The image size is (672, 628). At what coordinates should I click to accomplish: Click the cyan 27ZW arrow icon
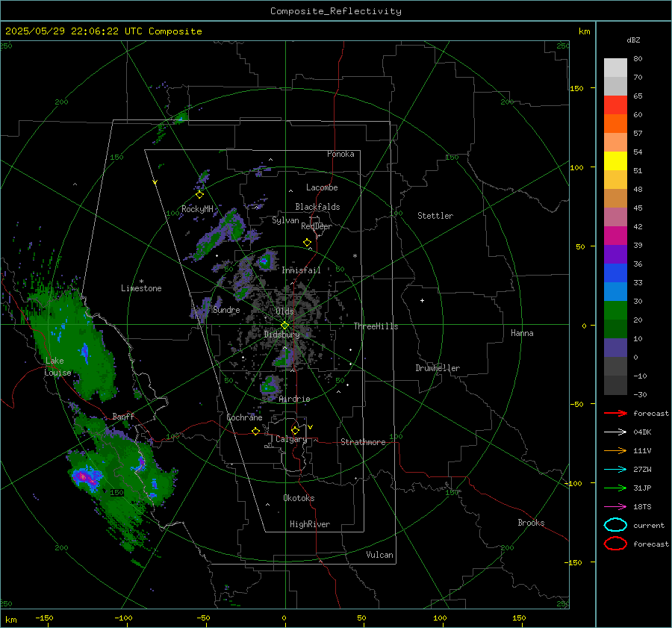click(x=615, y=470)
